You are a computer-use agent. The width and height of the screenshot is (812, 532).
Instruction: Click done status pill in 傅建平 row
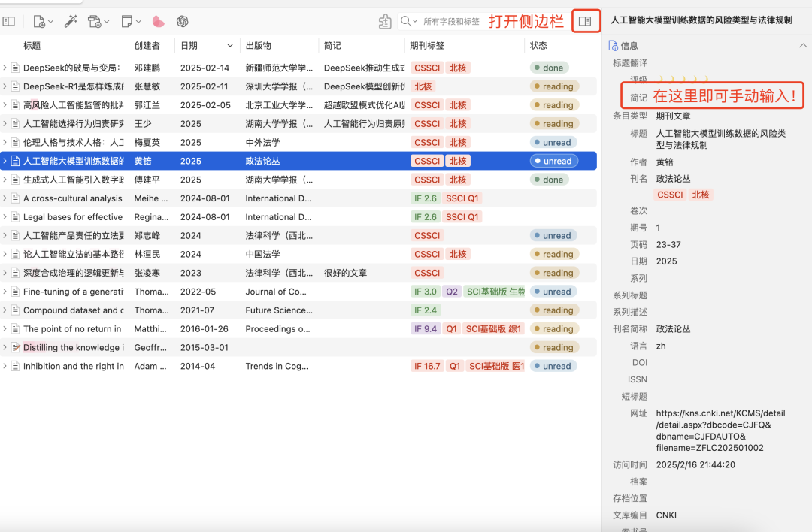tap(549, 180)
